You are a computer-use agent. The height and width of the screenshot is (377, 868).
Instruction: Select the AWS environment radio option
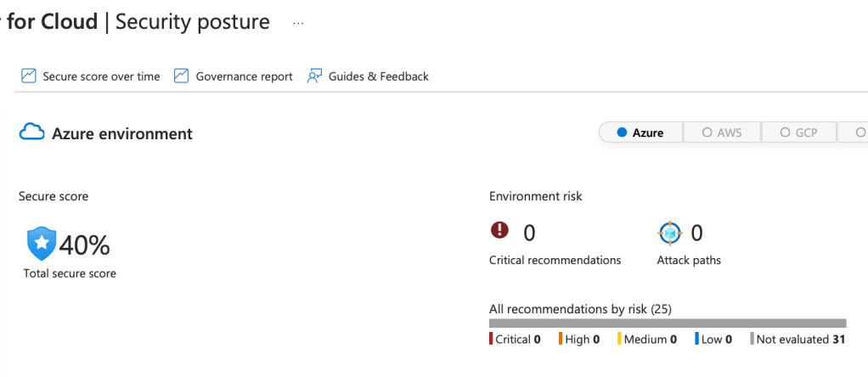click(722, 132)
